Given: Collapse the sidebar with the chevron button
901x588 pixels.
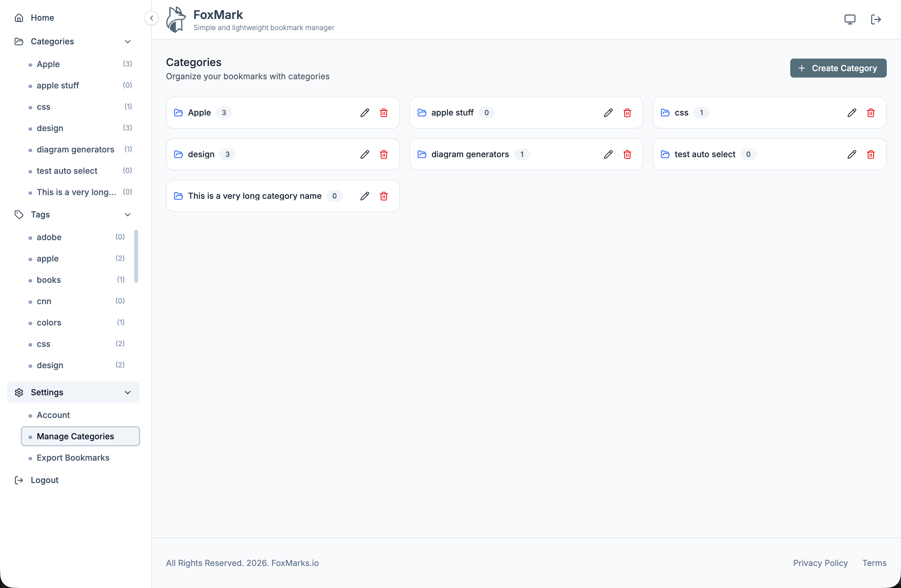Looking at the screenshot, I should pyautogui.click(x=151, y=18).
